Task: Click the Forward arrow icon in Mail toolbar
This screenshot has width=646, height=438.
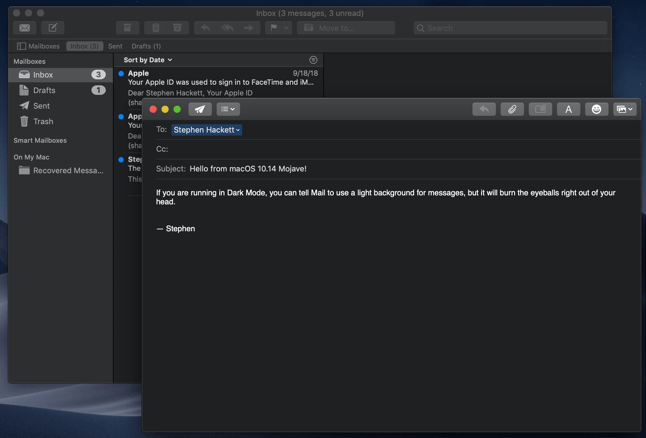Action: [x=249, y=28]
